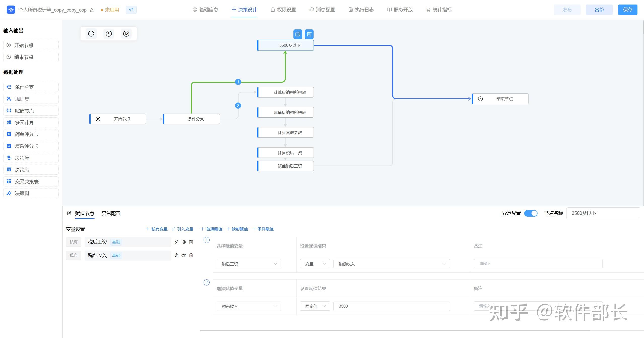Click the exclamation validation icon in canvas toolbar

[x=91, y=33]
